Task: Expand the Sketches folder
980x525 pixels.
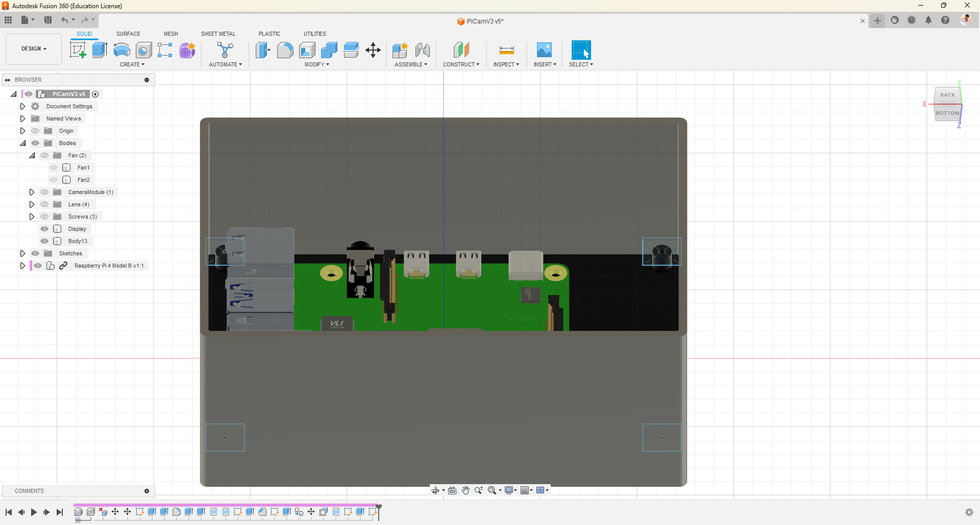Action: [x=22, y=253]
